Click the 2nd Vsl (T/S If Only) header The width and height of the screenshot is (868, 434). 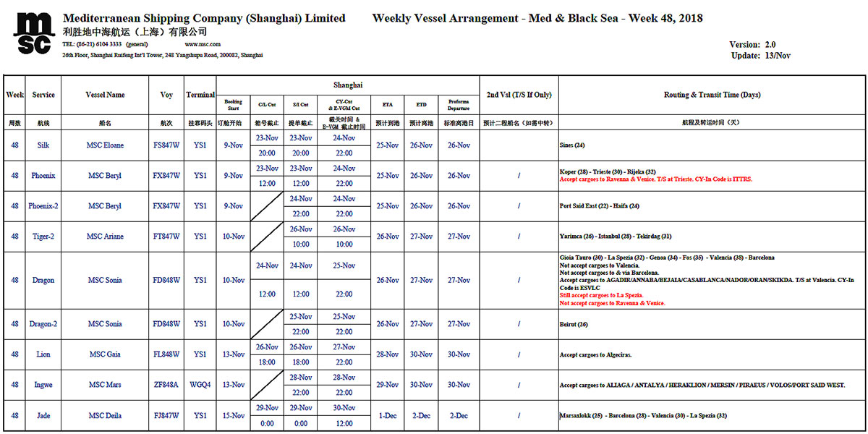point(519,95)
